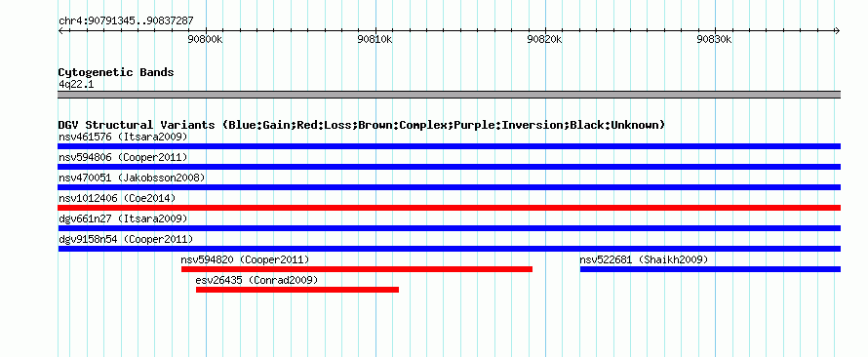Click the blue bar under dgv661n27

(449, 228)
